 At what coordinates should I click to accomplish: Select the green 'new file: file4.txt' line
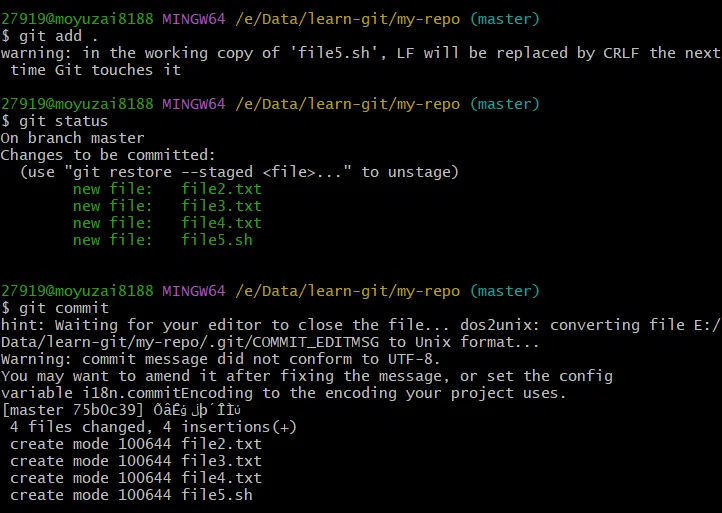coord(167,223)
